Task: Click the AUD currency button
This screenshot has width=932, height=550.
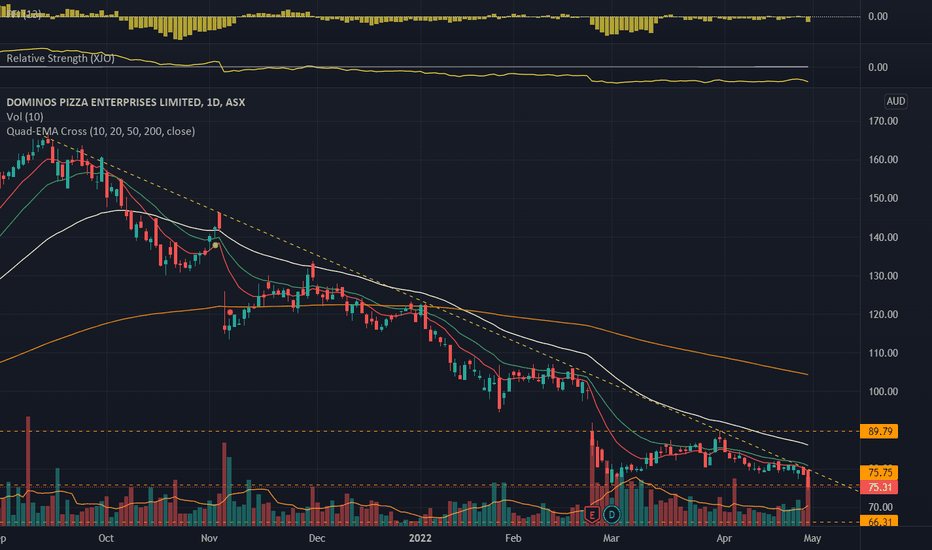Action: (x=896, y=101)
